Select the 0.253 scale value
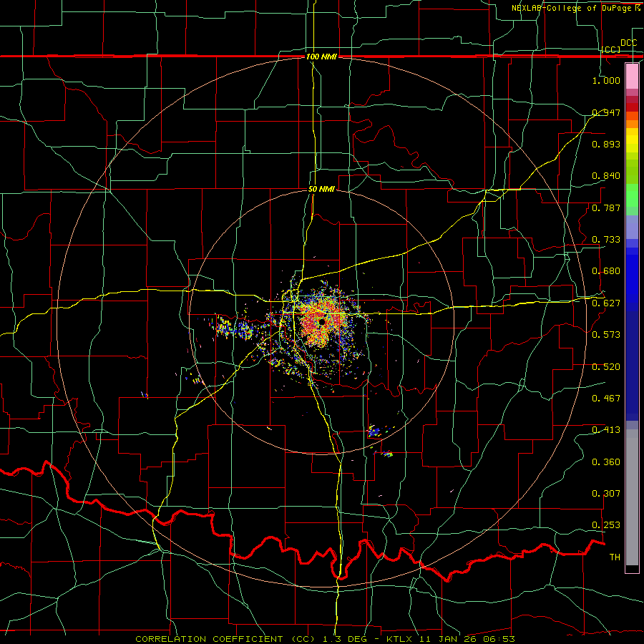Image resolution: width=644 pixels, height=644 pixels. 606,525
